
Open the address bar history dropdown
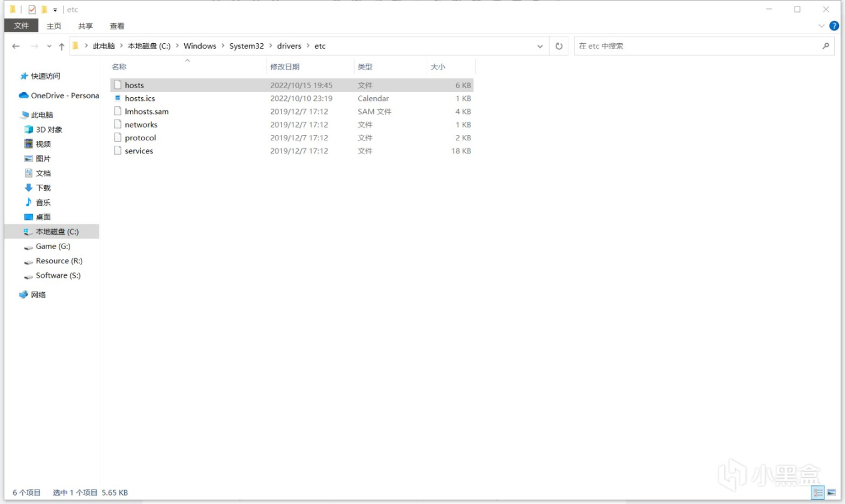point(540,46)
